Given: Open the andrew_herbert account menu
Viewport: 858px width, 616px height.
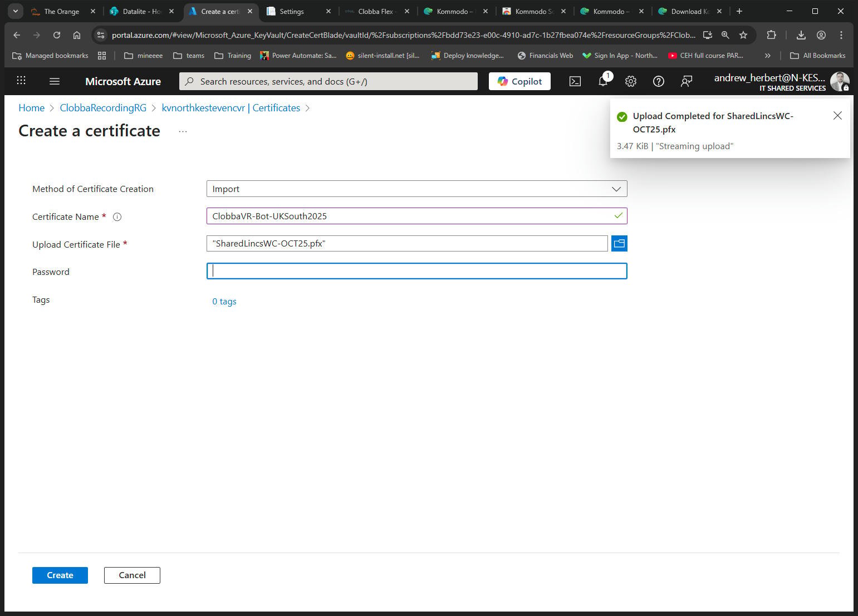Looking at the screenshot, I should pos(781,81).
